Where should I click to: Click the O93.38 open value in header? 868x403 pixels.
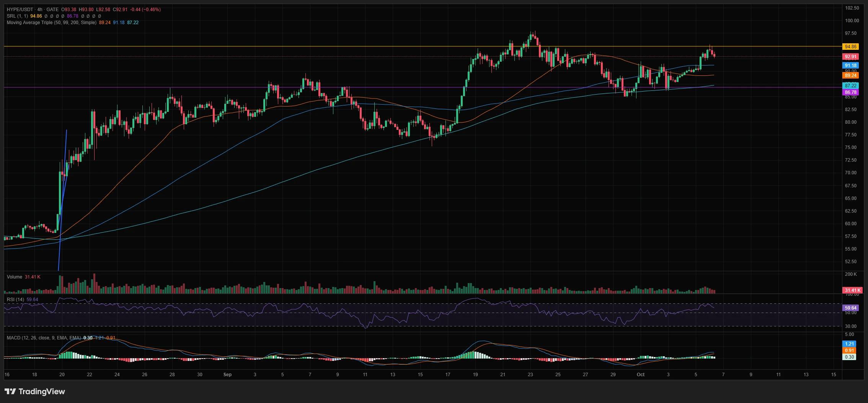pyautogui.click(x=69, y=10)
